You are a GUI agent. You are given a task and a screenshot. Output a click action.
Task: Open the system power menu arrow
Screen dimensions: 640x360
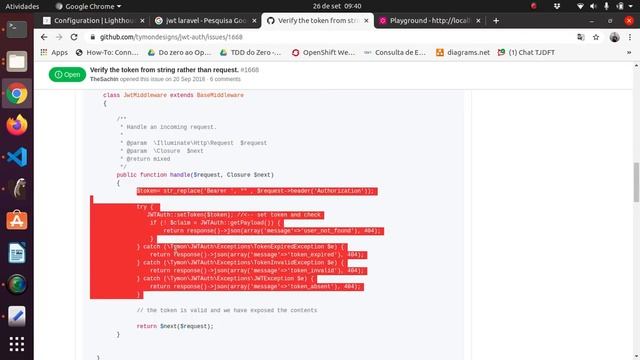coord(631,6)
